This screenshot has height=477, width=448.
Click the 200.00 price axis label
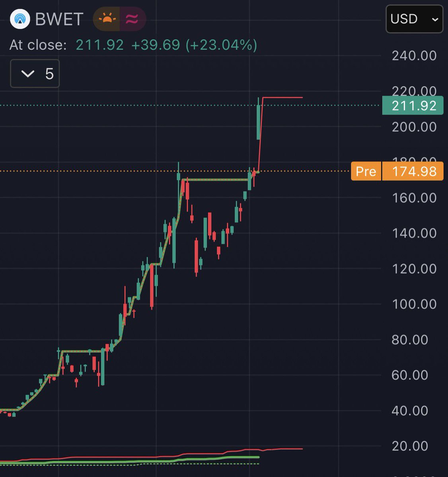click(x=414, y=127)
